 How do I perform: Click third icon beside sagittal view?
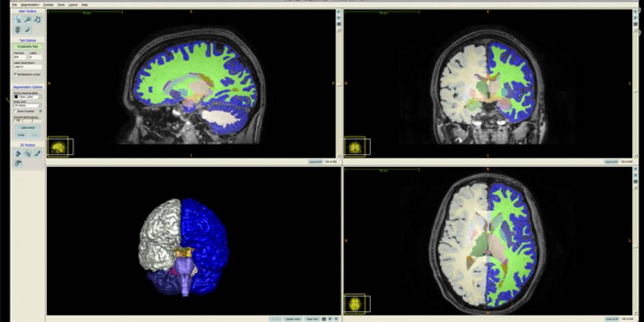click(x=339, y=24)
